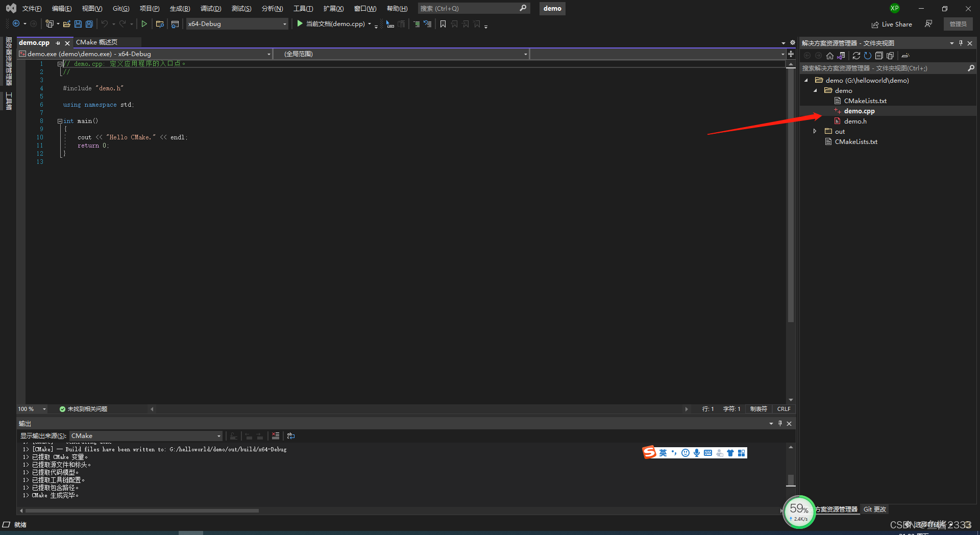Click the Output window horizontal scrollbar
980x535 pixels.
pyautogui.click(x=142, y=510)
